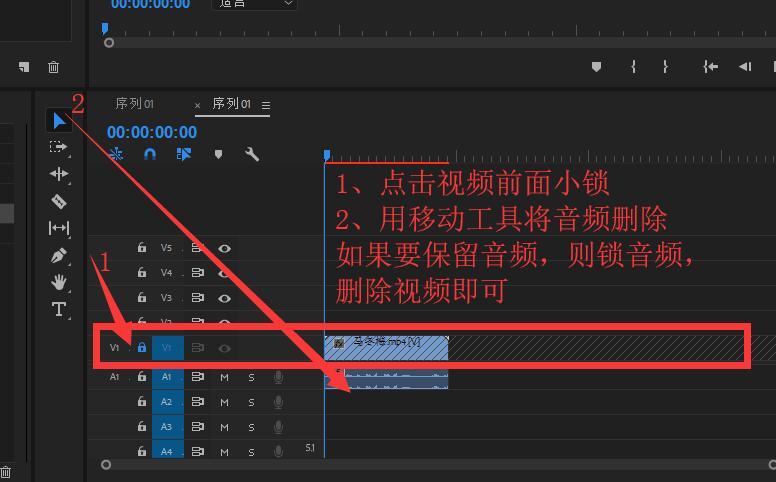
Task: Toggle V1 track targeting button
Action: click(x=167, y=348)
